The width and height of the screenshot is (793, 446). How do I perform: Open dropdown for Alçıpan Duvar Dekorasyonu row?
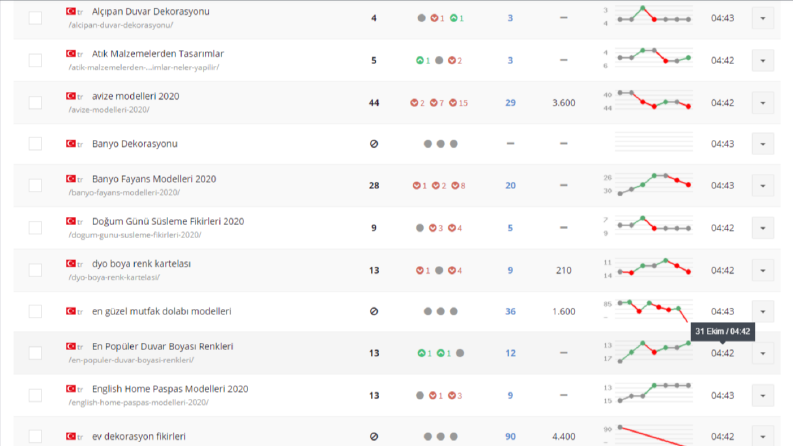(x=763, y=19)
